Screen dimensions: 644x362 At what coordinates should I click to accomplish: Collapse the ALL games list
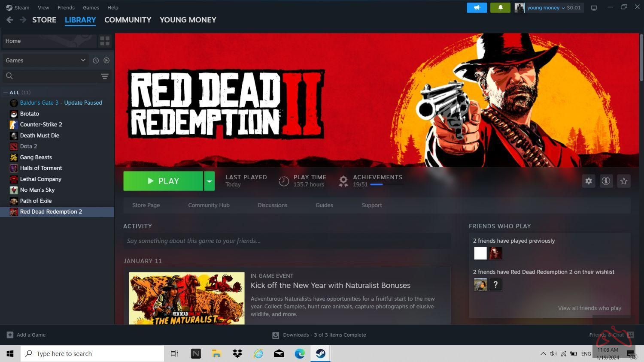6,92
